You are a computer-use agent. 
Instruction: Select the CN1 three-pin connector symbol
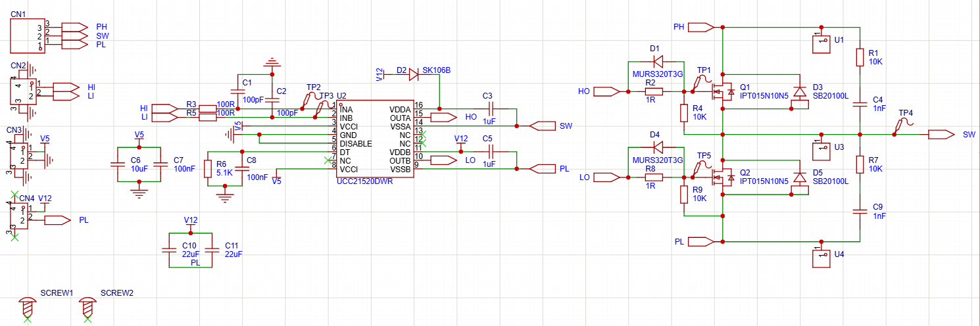[28, 35]
